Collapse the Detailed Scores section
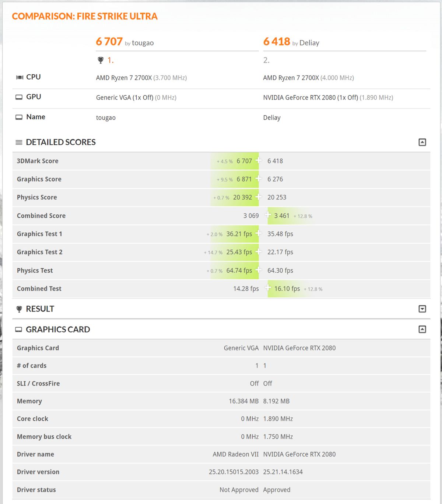442x504 pixels. pyautogui.click(x=422, y=142)
